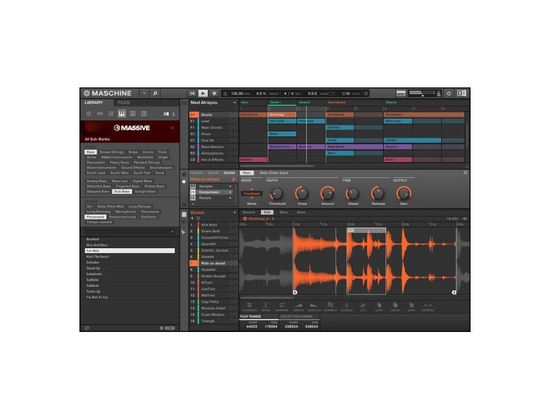The image size is (550, 420).
Task: Select the Bass type tag
Action: click(90, 152)
